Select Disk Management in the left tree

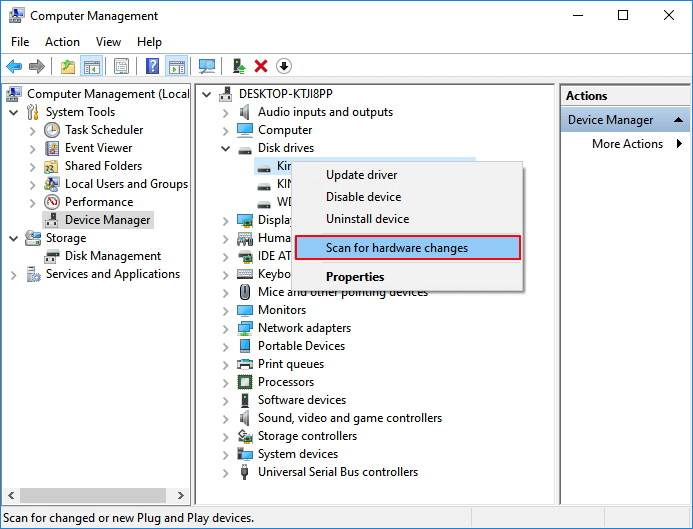click(112, 256)
